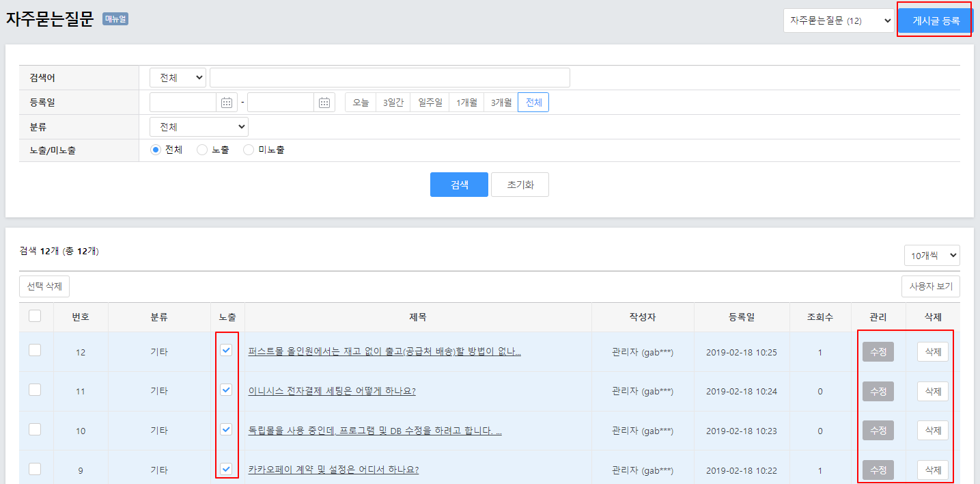Open the 10개씩 page size dropdown

click(932, 255)
